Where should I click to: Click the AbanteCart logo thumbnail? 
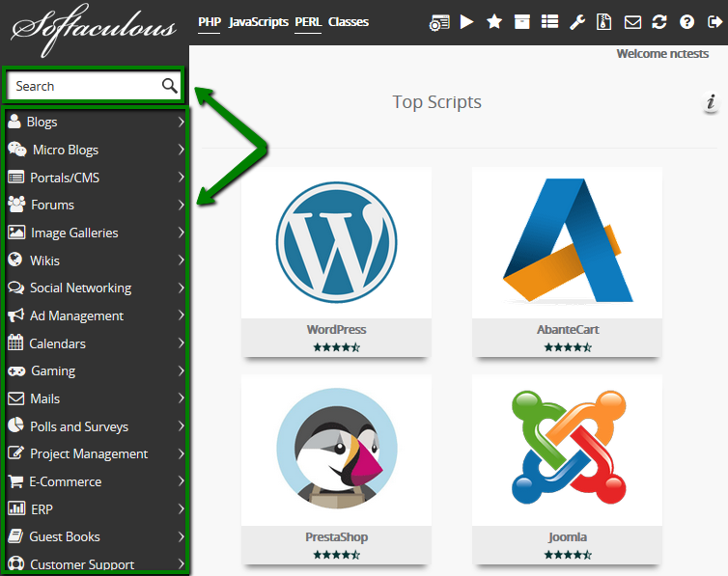tap(568, 240)
